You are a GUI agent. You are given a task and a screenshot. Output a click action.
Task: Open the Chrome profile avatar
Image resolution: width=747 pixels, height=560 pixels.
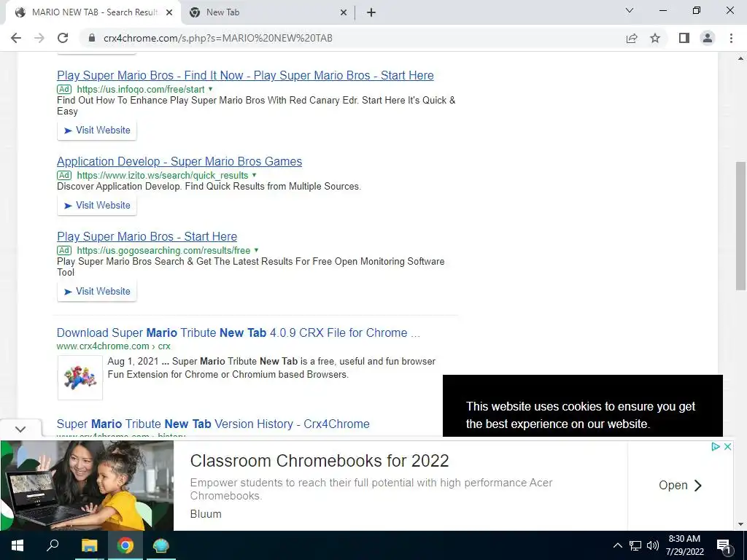(708, 38)
